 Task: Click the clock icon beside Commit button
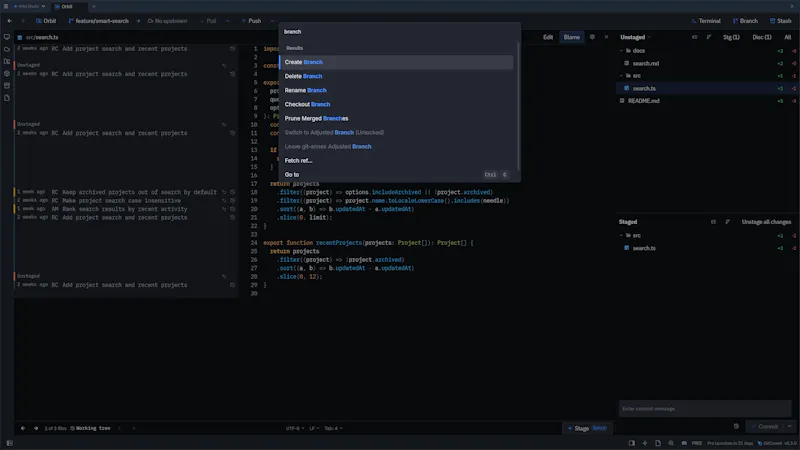[x=736, y=426]
